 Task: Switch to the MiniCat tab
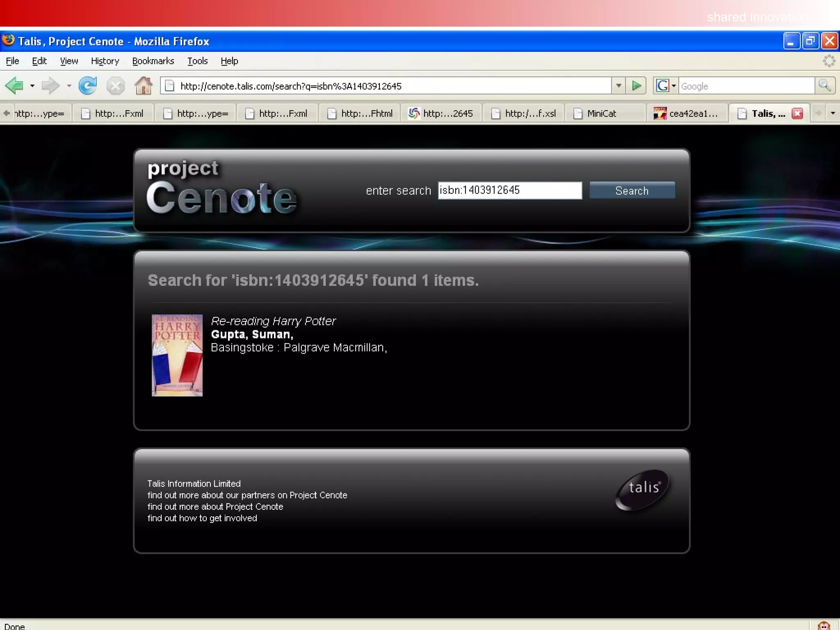[601, 114]
